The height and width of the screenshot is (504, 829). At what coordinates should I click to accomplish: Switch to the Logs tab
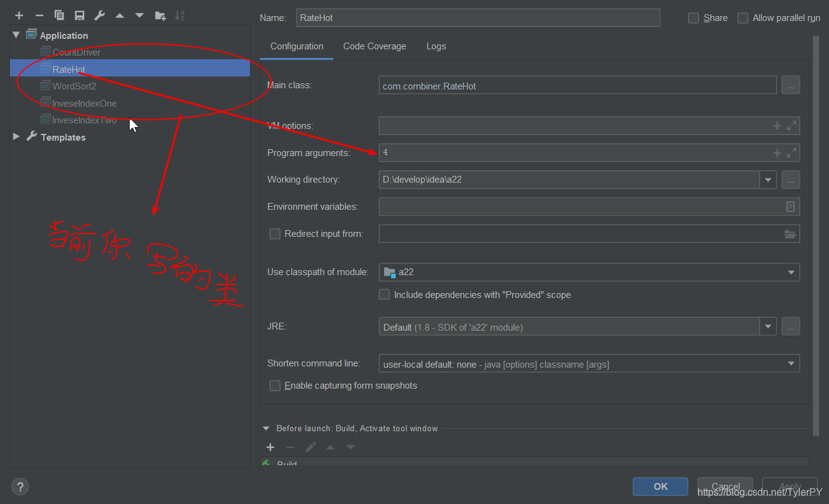(x=436, y=46)
